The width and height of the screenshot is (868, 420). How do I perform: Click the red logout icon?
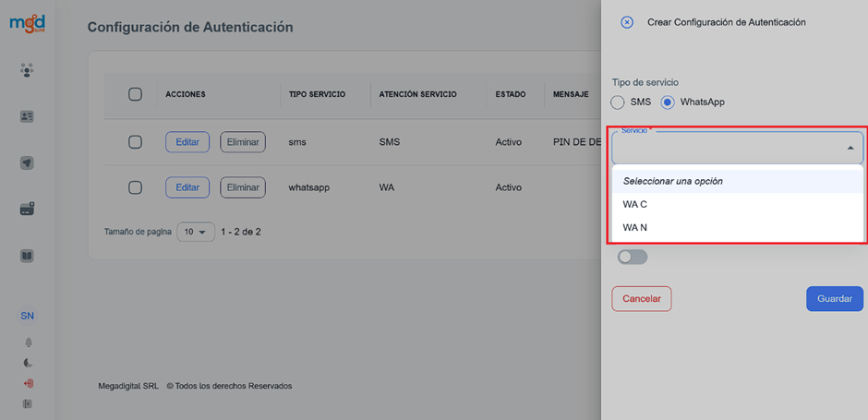28,383
